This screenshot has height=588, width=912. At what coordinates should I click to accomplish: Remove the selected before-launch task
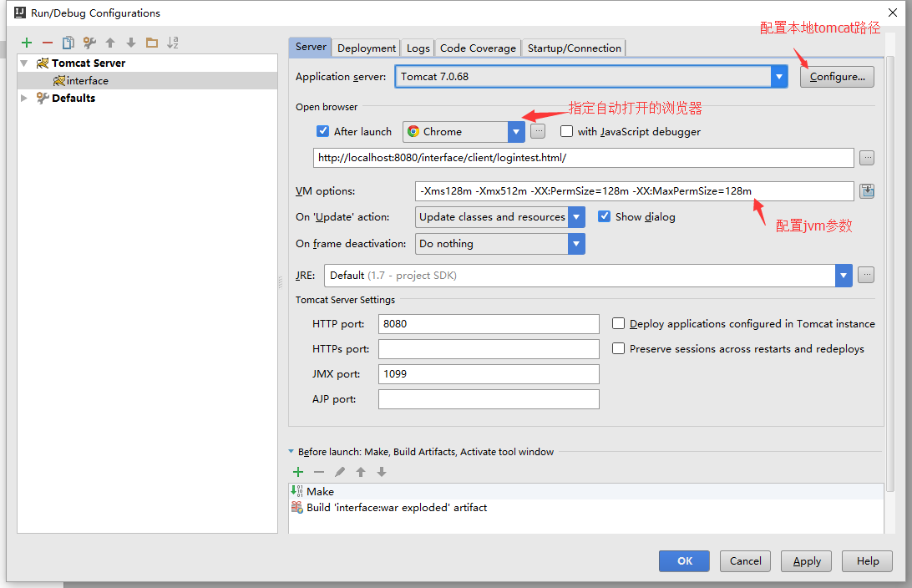tap(319, 472)
